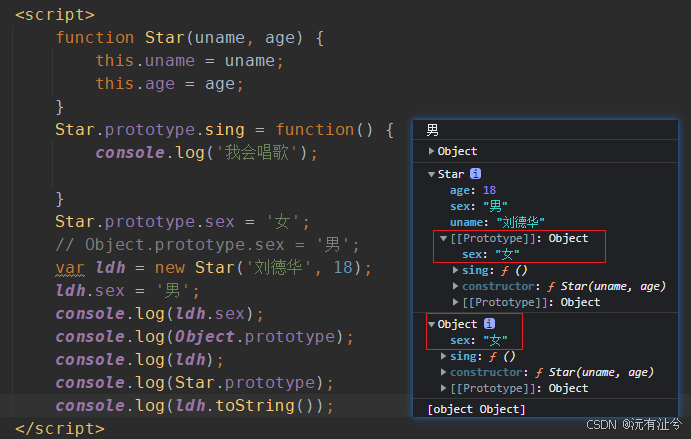The width and height of the screenshot is (691, 439).
Task: Expand constructor in lower Object output
Action: point(443,372)
